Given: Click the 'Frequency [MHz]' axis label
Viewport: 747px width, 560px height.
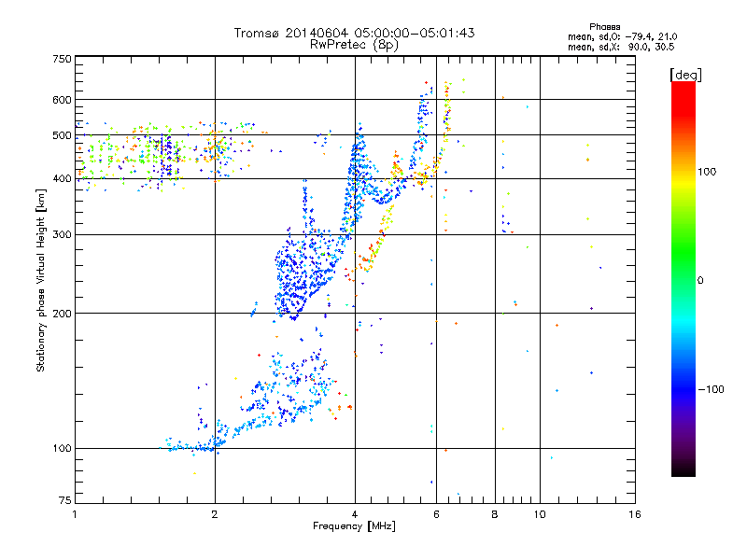Looking at the screenshot, I should (x=354, y=526).
